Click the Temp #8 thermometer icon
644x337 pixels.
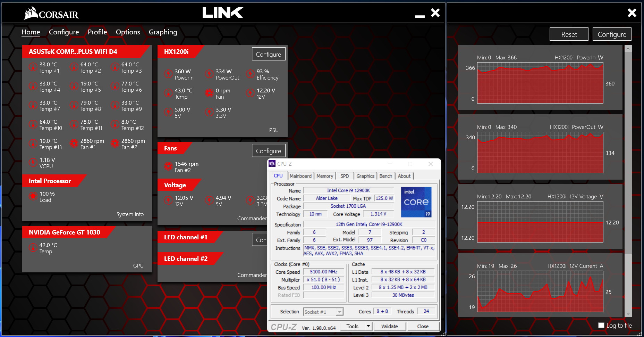(x=74, y=105)
